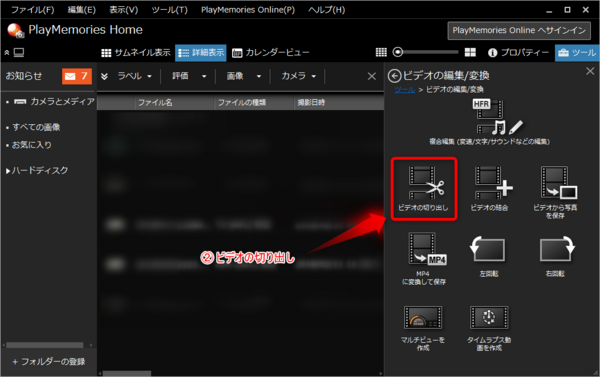Sort by ファイルの種類 column header

click(x=253, y=103)
